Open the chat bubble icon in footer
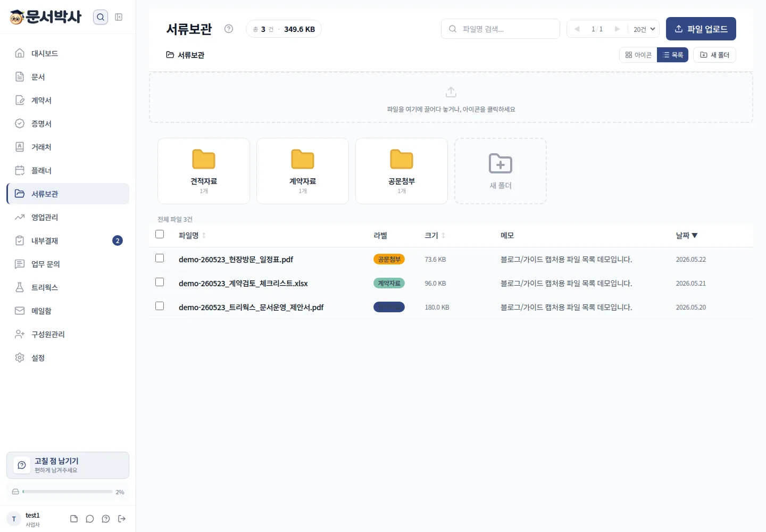 click(90, 519)
